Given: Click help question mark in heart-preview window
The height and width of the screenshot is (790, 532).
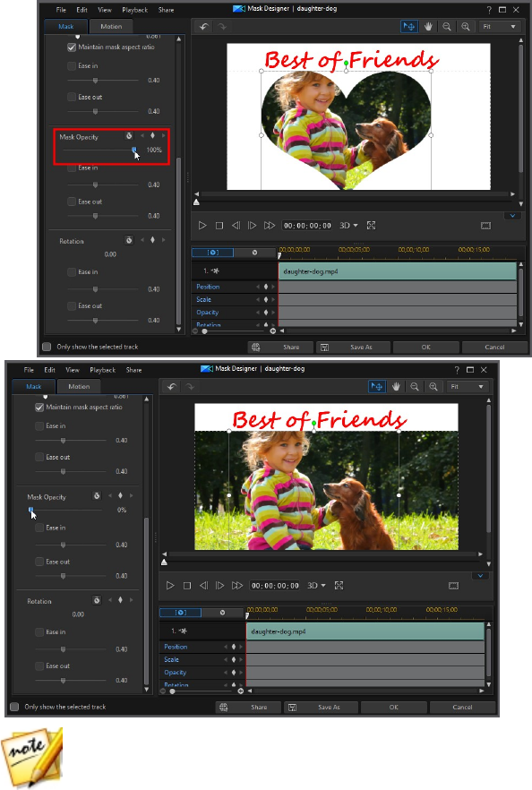Looking at the screenshot, I should click(x=489, y=10).
